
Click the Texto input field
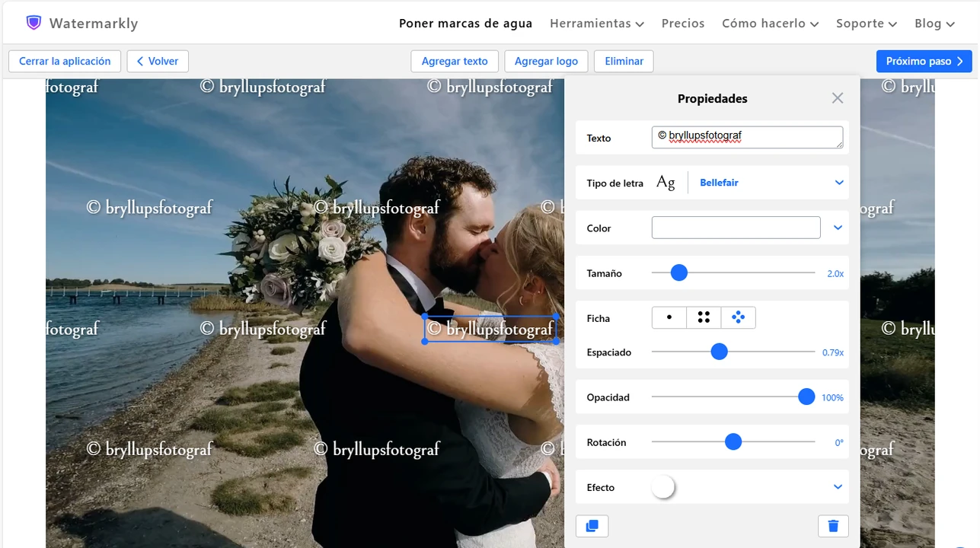747,138
